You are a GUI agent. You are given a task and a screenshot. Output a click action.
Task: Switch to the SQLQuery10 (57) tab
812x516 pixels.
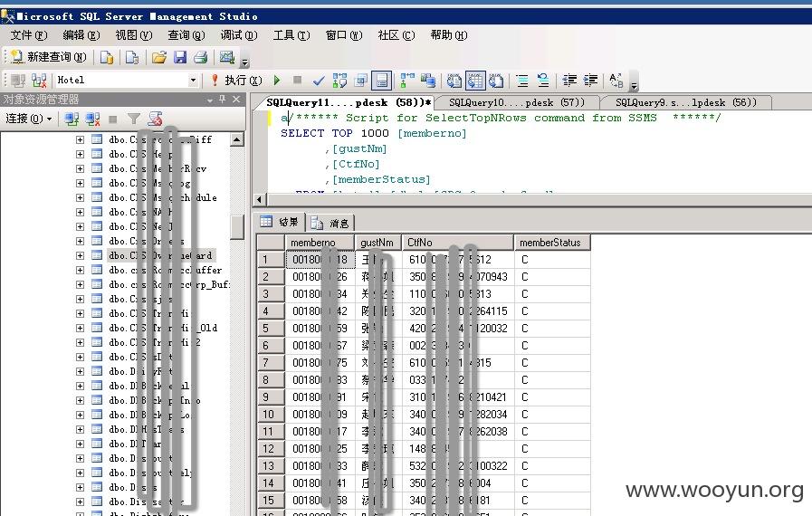tap(516, 102)
